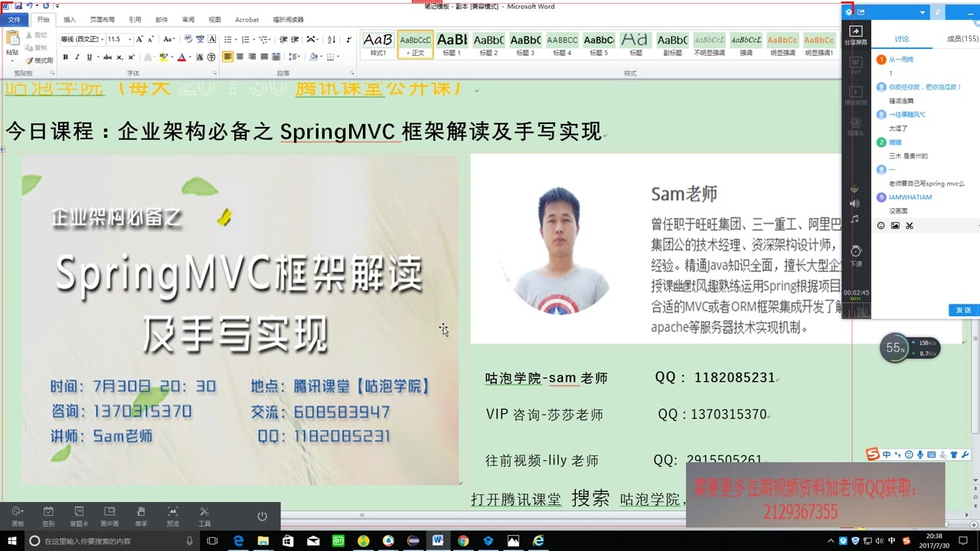Click the scissors screenshot icon in chat
The width and height of the screenshot is (980, 551).
pyautogui.click(x=910, y=225)
